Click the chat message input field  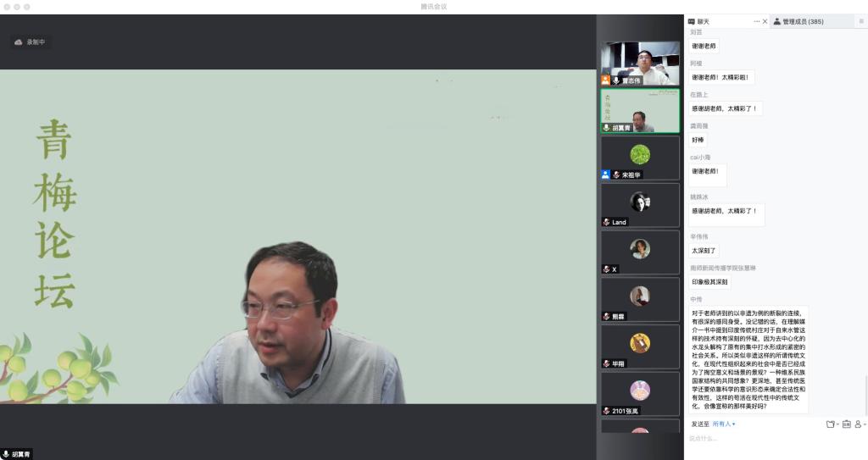[x=771, y=439]
